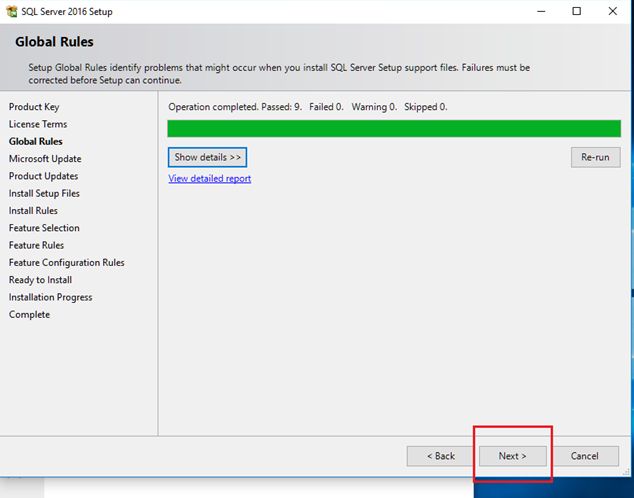Cancel the SQL Server installation

coord(584,456)
